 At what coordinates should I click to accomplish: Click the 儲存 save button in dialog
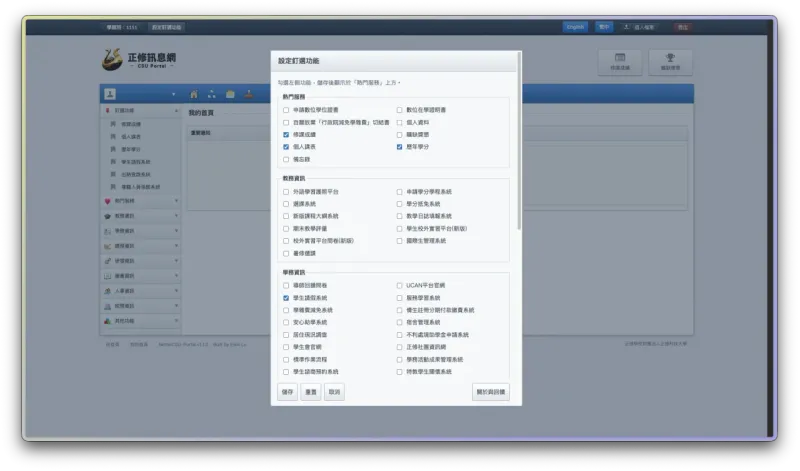coord(288,392)
